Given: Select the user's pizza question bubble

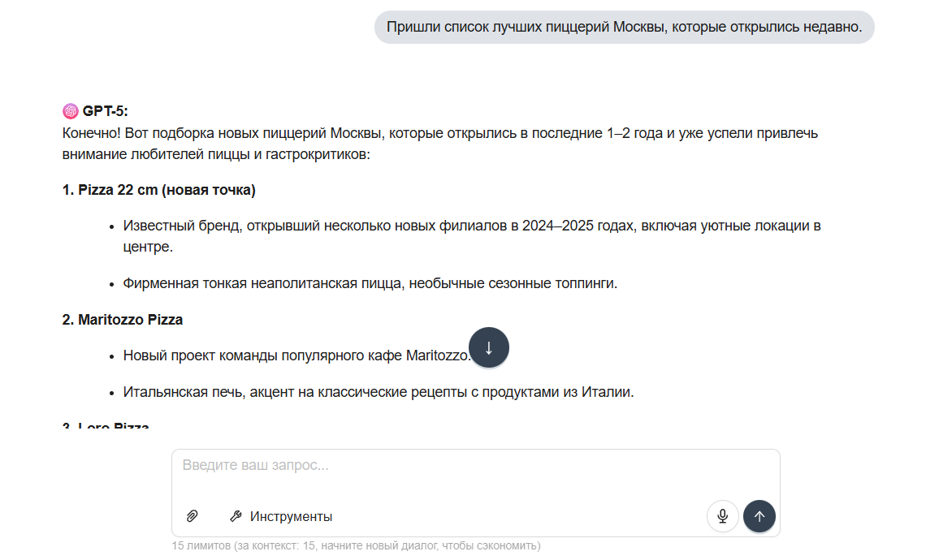Looking at the screenshot, I should (623, 27).
